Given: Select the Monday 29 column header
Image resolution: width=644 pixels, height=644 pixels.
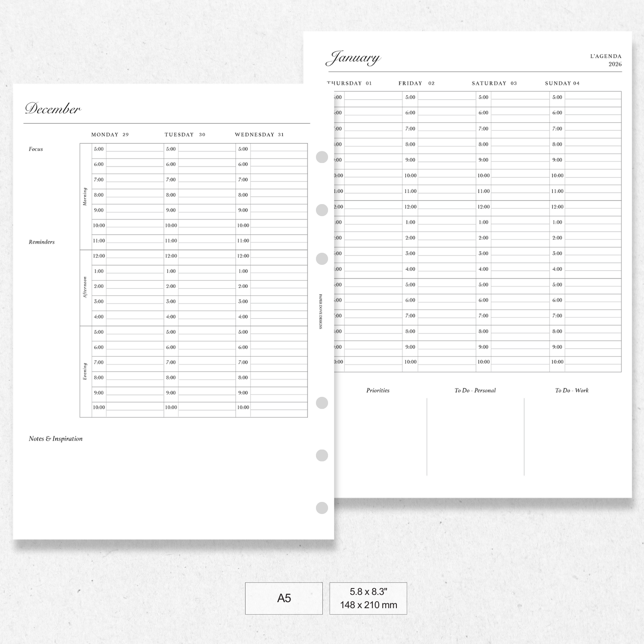Looking at the screenshot, I should pos(110,135).
